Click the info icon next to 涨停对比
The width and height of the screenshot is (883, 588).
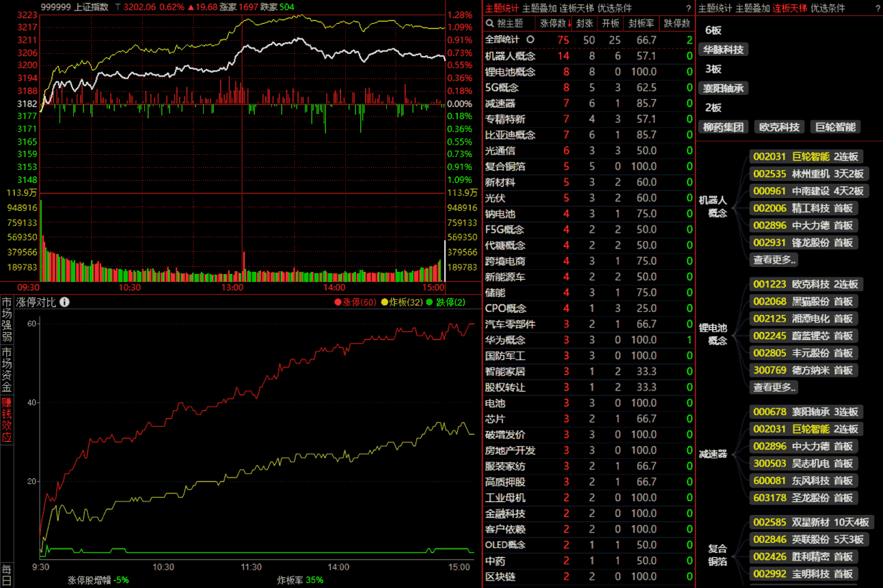(x=64, y=303)
